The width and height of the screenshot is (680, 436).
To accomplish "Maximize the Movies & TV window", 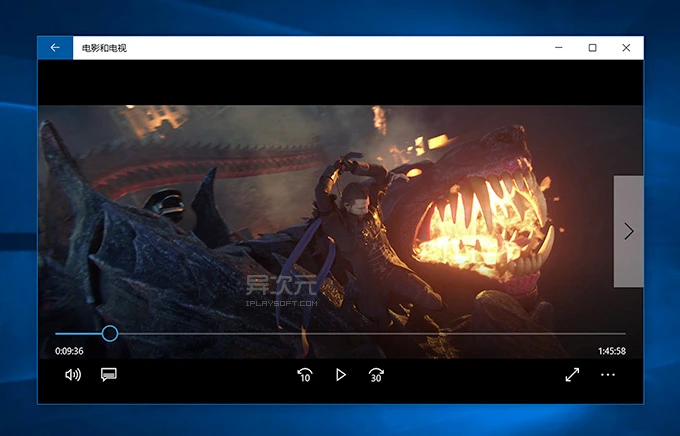I will coord(592,48).
